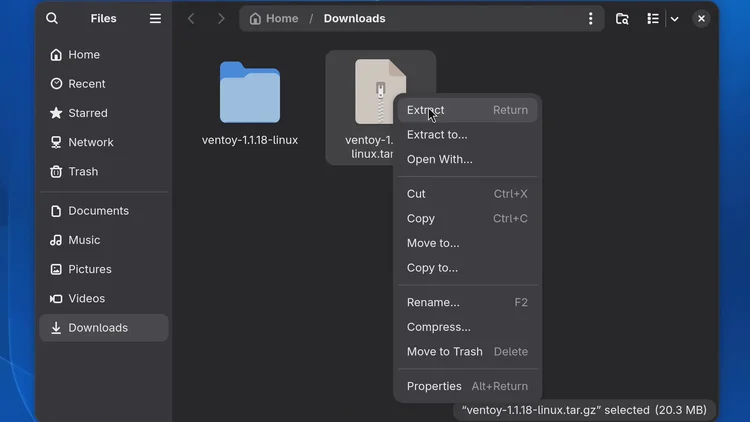Screen dimensions: 750x422
Task: Expand the view options chevron dropdown
Action: [x=674, y=19]
